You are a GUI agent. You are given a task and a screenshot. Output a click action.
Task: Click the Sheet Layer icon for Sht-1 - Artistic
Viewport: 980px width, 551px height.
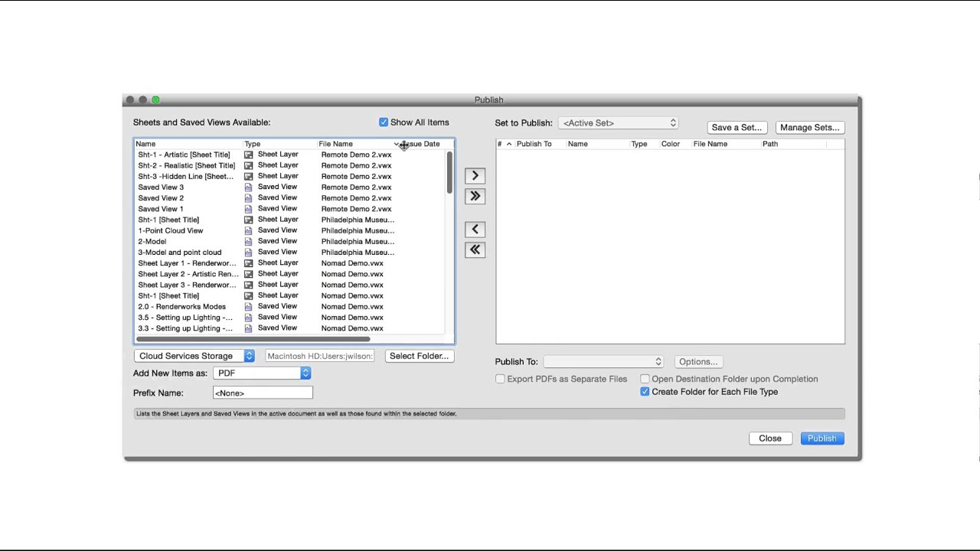[249, 155]
